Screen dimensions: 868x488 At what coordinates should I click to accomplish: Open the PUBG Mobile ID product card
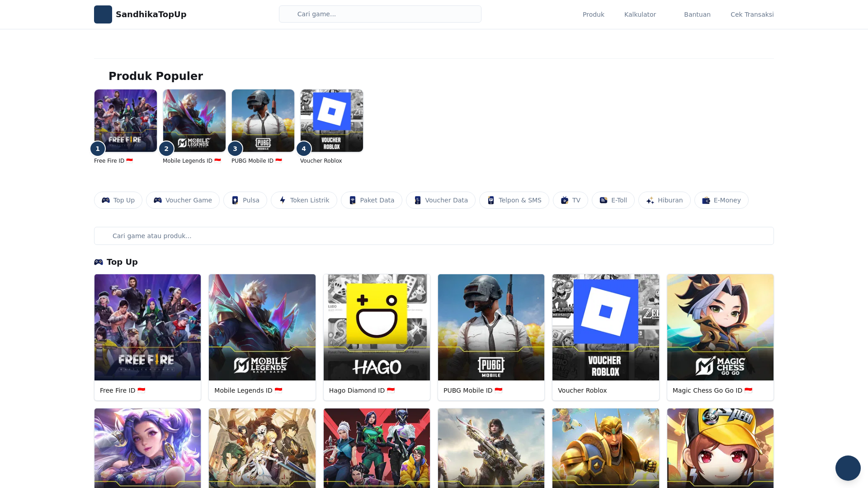(491, 337)
